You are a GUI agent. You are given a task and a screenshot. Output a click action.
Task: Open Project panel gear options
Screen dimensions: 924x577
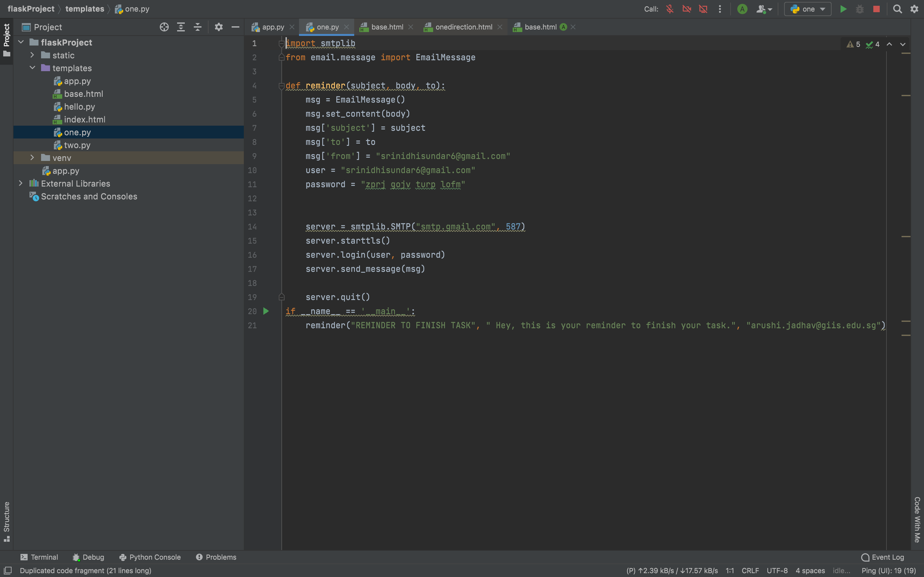[x=218, y=27]
